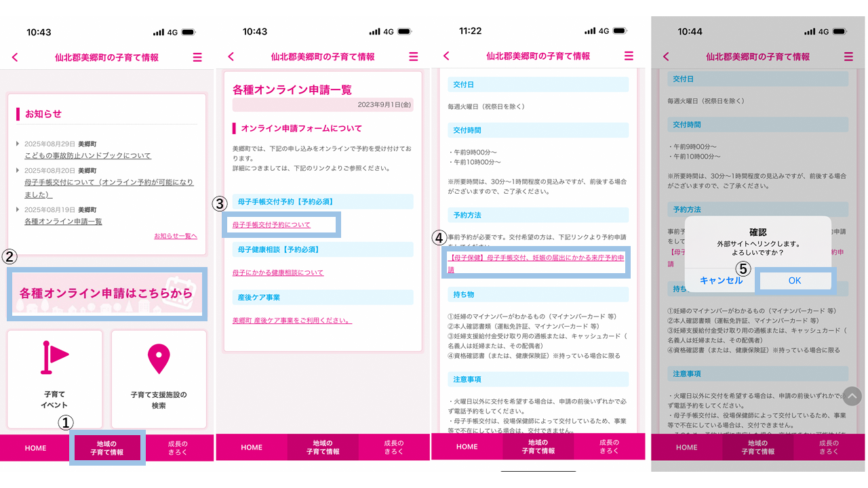Image resolution: width=868 pixels, height=488 pixels.
Task: Expand the 各種オンライン申請一覧 news item triangle
Action: pyautogui.click(x=18, y=209)
